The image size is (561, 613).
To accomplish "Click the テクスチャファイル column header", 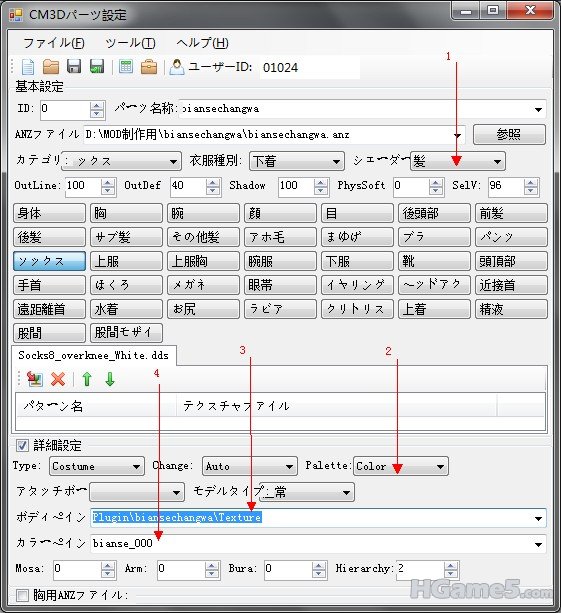I will click(x=337, y=406).
